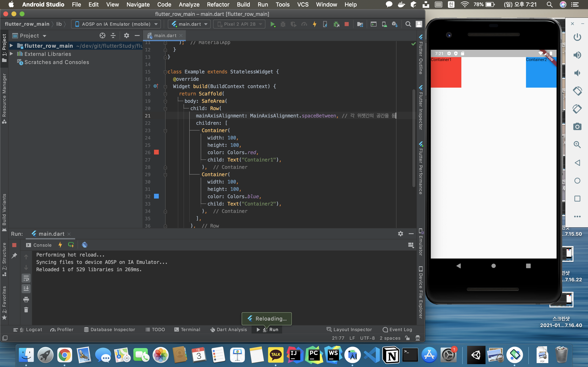Toggle read-only lock icon in status bar
The width and height of the screenshot is (588, 367).
click(408, 338)
